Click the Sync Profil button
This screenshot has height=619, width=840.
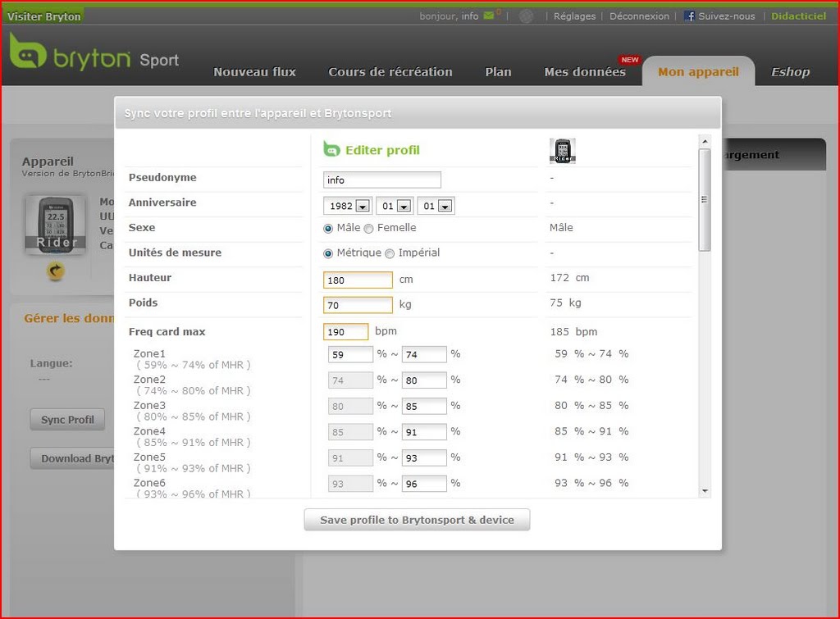(x=67, y=420)
